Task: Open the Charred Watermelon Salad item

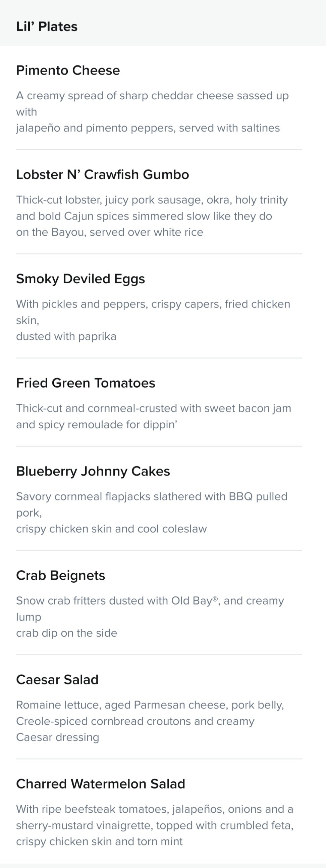Action: click(101, 783)
